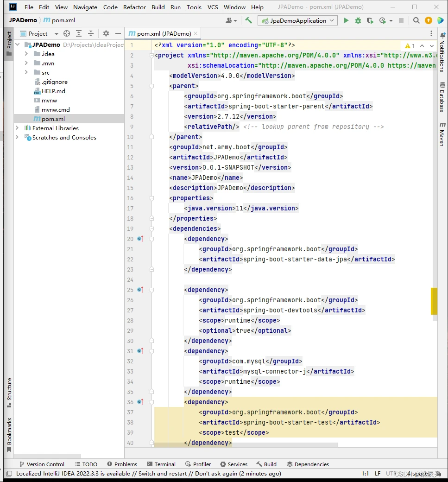The image size is (448, 482).
Task: Toggle the Structure tool window side tab
Action: coord(9,393)
